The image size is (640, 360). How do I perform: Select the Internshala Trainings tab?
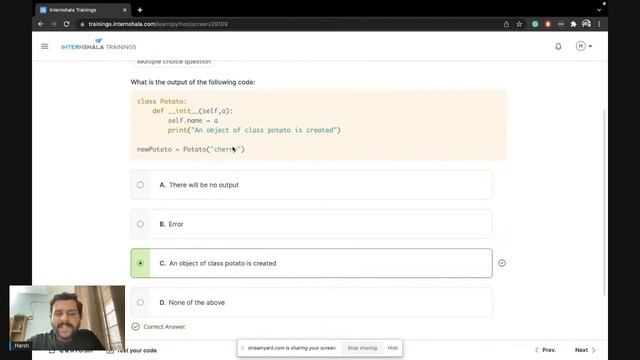click(84, 10)
